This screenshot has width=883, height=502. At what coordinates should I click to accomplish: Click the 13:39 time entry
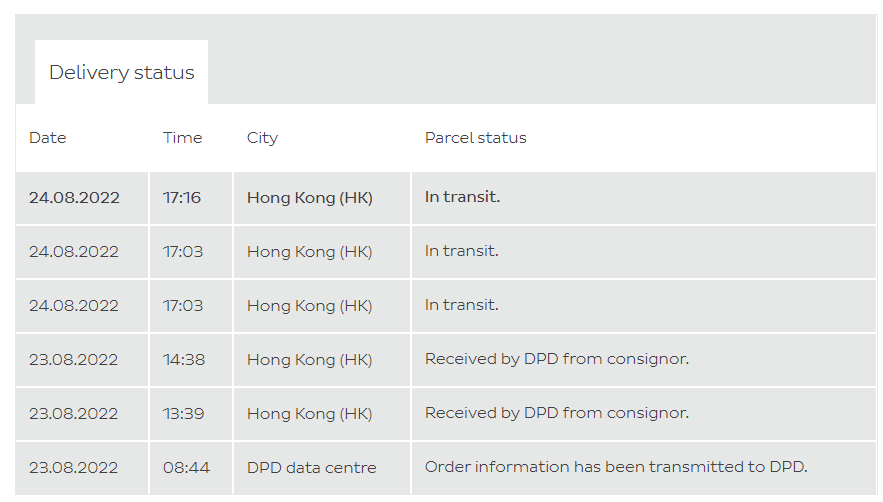pos(184,414)
